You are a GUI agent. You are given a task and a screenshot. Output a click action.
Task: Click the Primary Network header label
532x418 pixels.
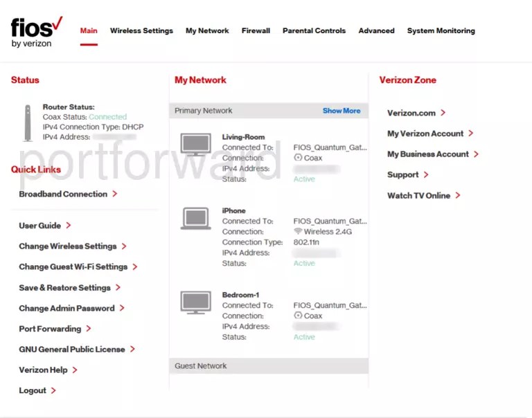(x=204, y=111)
